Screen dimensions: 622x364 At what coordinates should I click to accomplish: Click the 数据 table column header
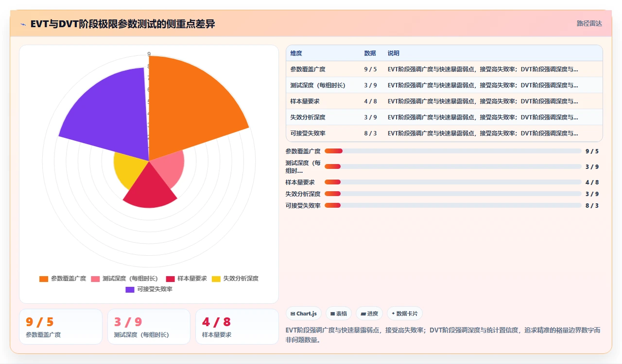pyautogui.click(x=370, y=53)
